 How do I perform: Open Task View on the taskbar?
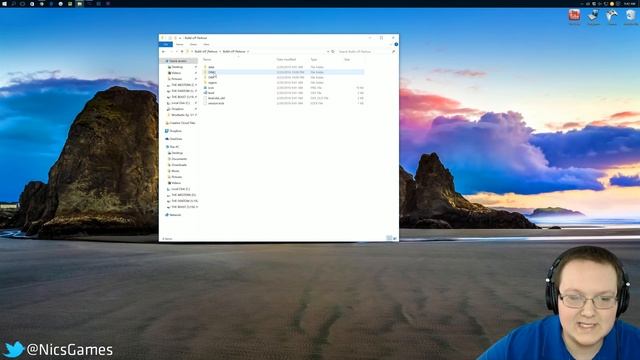click(22, 4)
